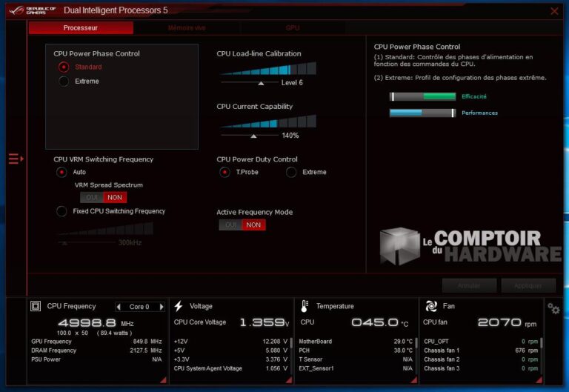Image resolution: width=569 pixels, height=392 pixels.
Task: Click the Voltage list scrollbar
Action: (291, 343)
